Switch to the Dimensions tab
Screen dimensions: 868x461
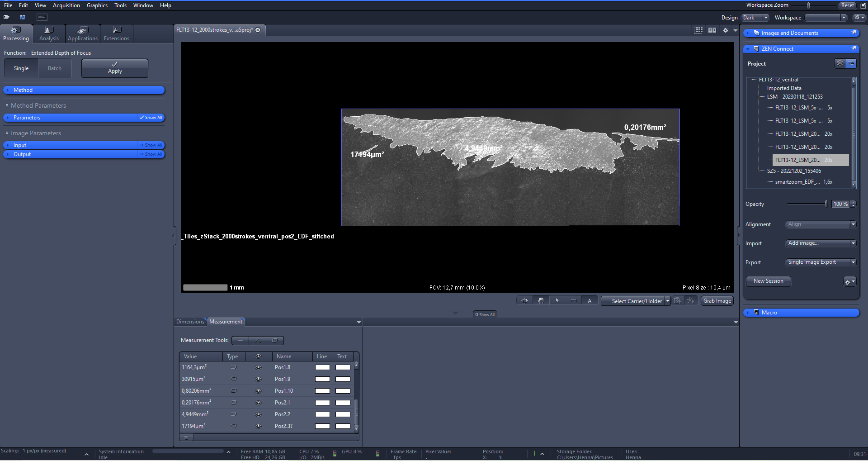click(x=190, y=322)
